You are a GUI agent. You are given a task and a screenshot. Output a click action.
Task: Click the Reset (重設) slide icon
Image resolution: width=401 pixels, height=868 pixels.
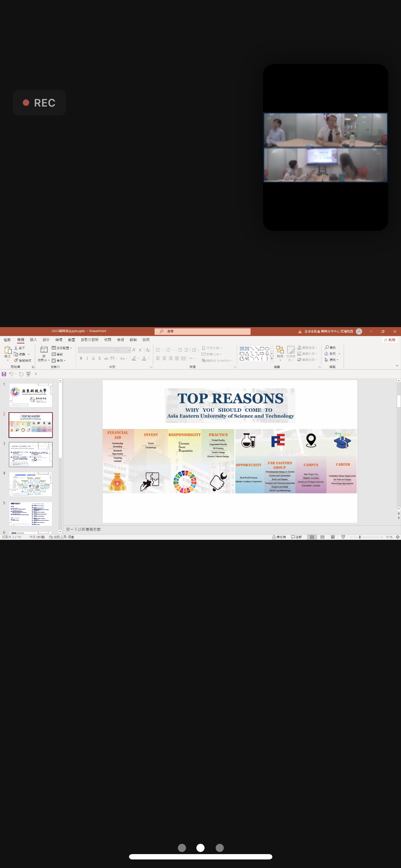[x=54, y=354]
